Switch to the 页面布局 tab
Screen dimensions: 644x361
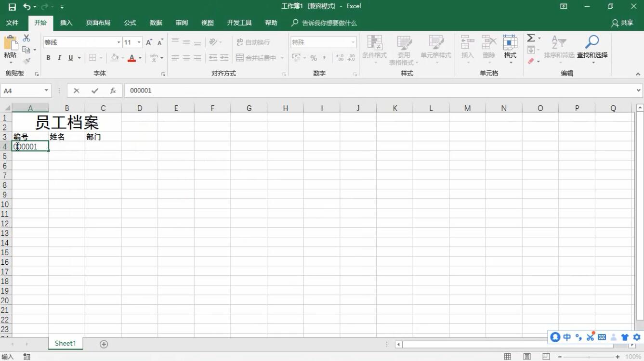98,23
